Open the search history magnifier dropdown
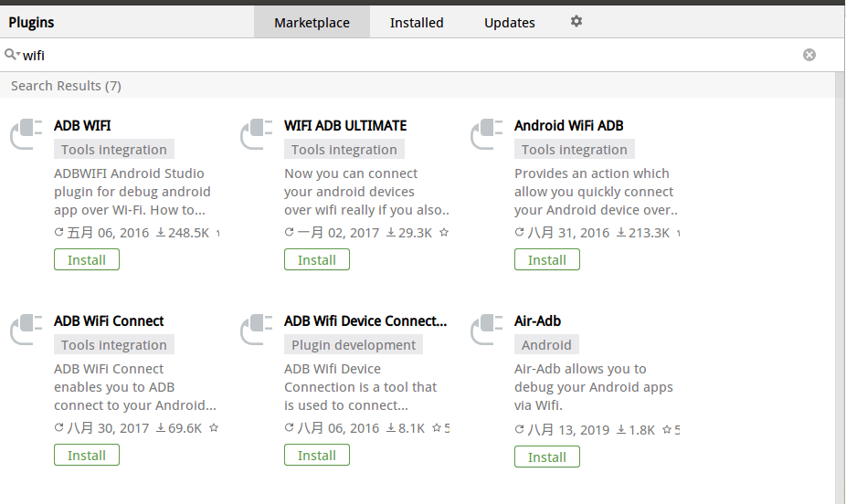 point(12,55)
